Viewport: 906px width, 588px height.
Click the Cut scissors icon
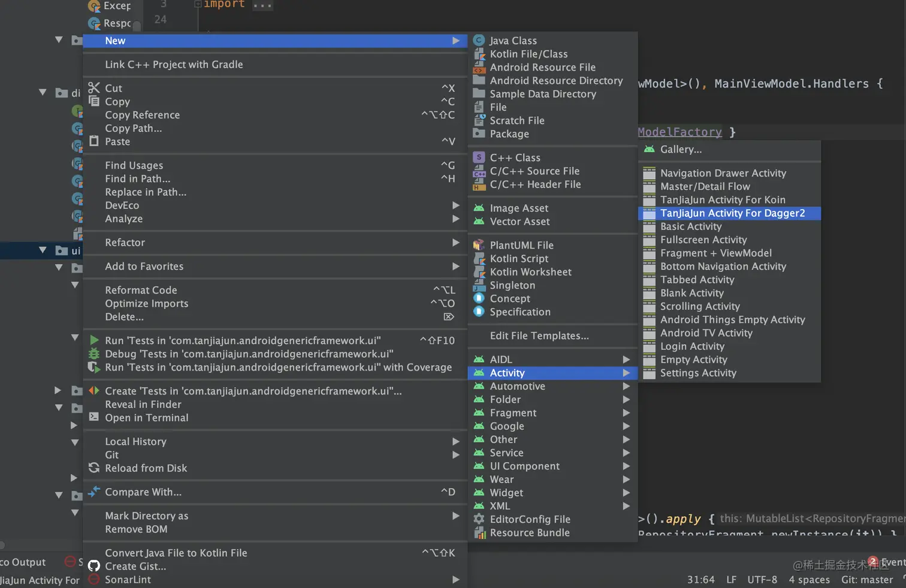tap(93, 88)
